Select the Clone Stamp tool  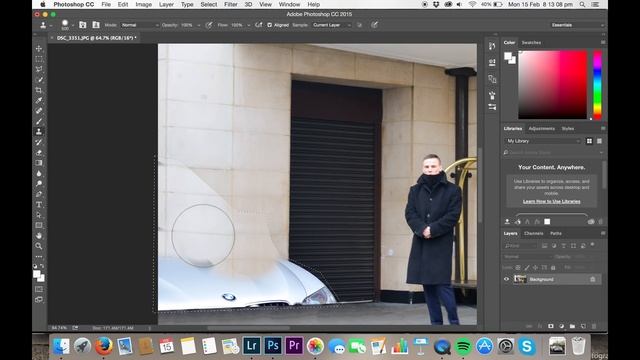pyautogui.click(x=39, y=131)
